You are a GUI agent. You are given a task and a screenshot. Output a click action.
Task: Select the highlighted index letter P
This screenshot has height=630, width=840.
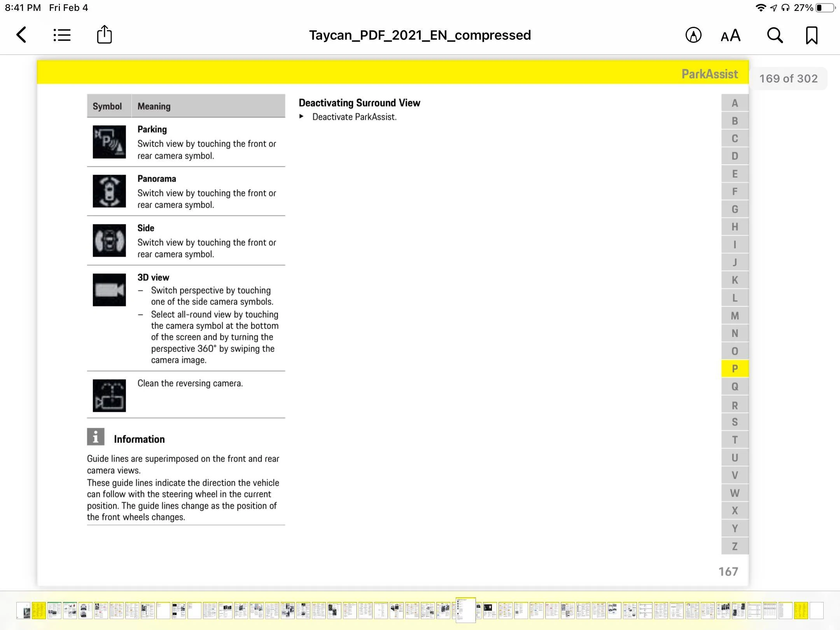735,369
